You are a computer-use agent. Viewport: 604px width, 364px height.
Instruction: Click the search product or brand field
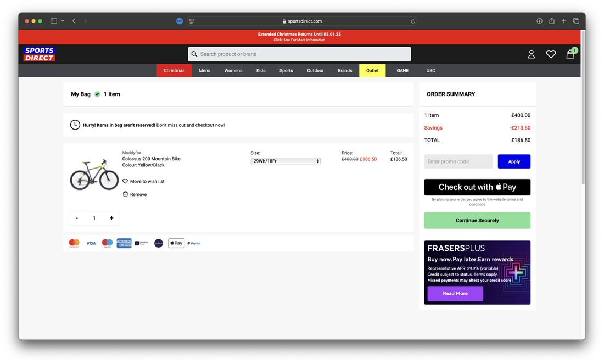coord(299,54)
